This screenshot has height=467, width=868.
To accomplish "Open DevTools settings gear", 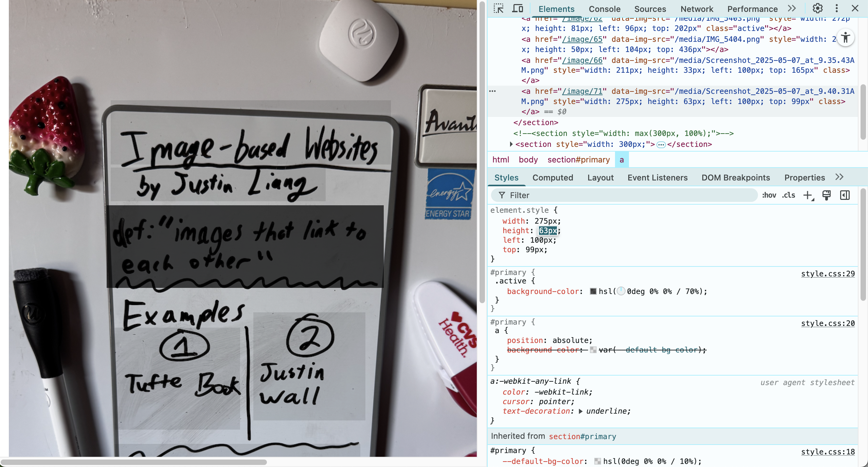I will (817, 8).
